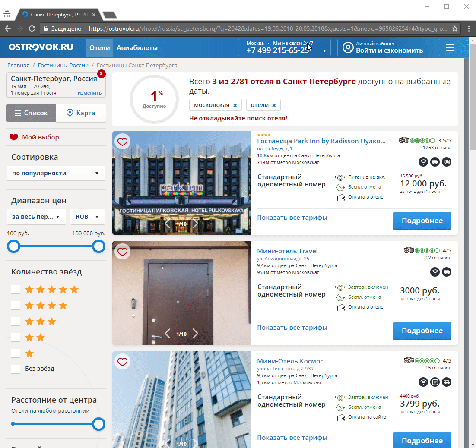This screenshot has width=476, height=448.
Task: Open the Авиабилеты section tab
Action: pos(137,47)
